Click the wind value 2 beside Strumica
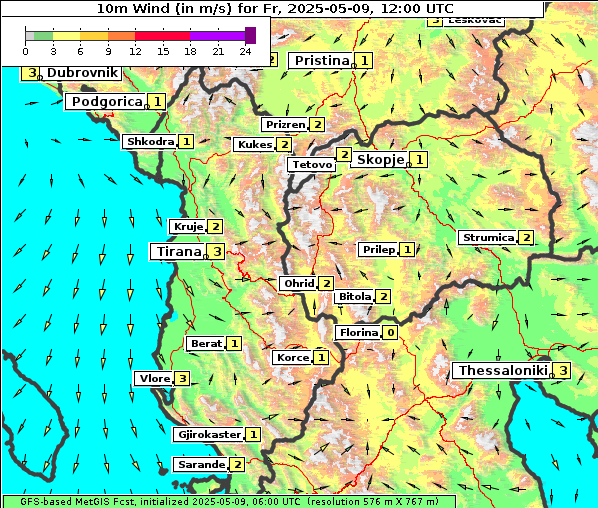This screenshot has width=598, height=508. pos(527,238)
